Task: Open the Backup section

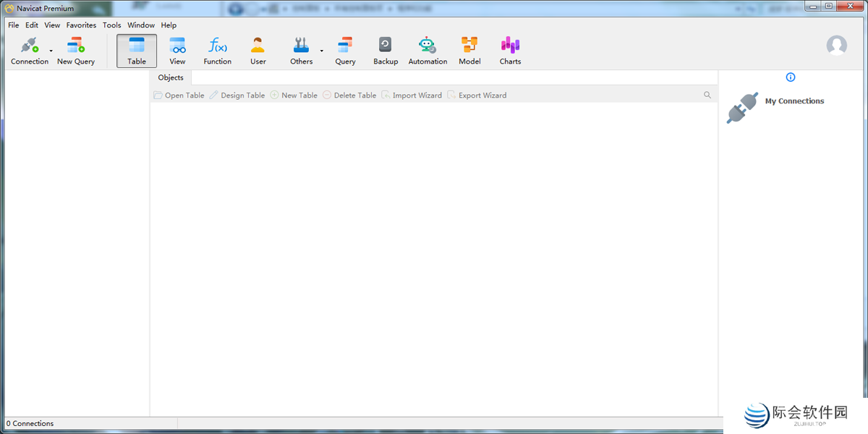Action: pyautogui.click(x=385, y=49)
